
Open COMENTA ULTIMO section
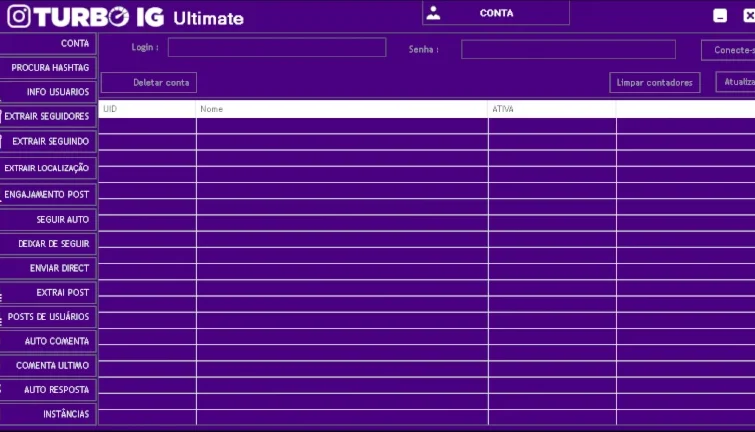click(48, 366)
